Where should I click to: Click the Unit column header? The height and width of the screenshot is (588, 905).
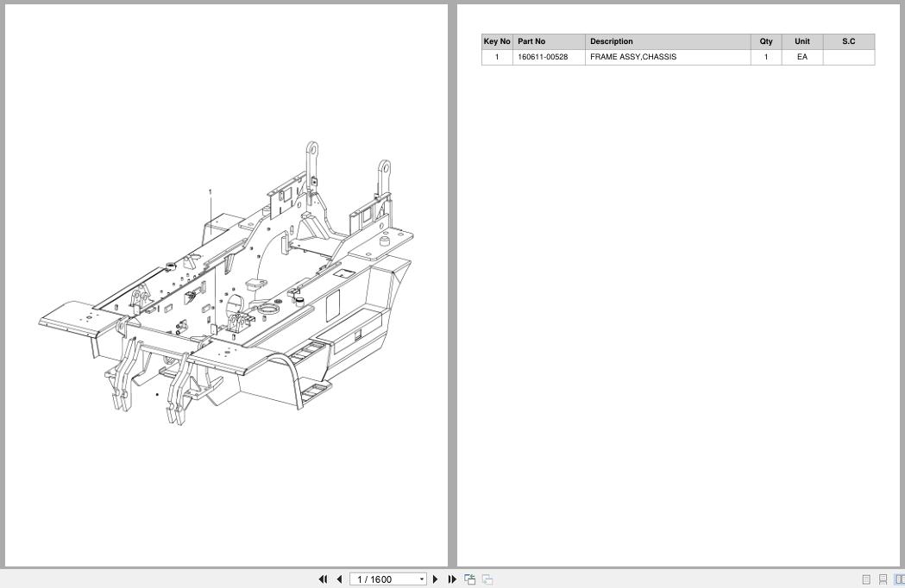(802, 41)
